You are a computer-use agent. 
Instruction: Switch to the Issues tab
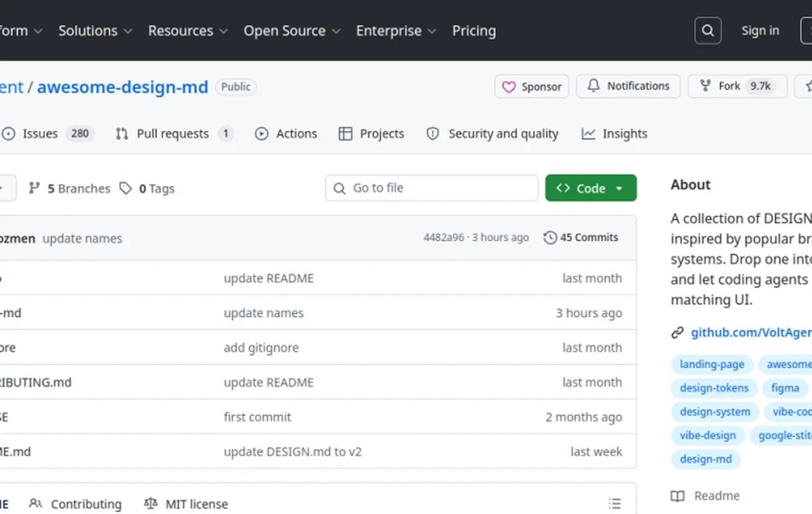[47, 133]
